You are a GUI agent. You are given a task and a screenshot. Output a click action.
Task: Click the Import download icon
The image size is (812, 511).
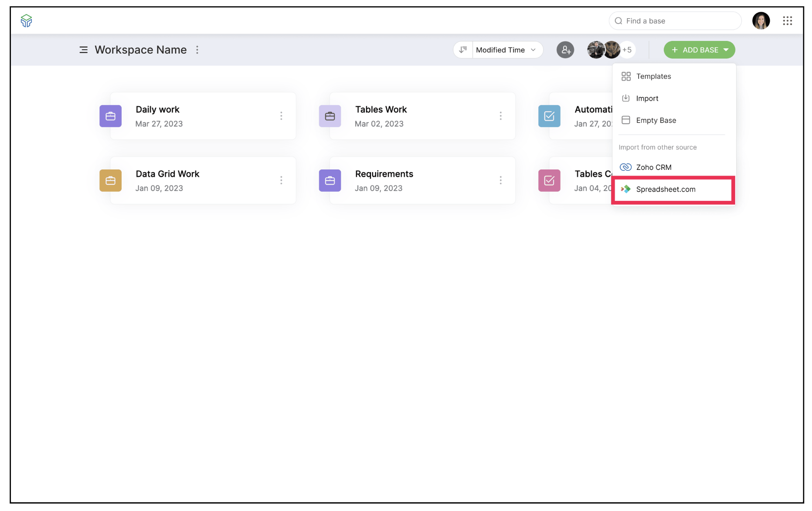[x=626, y=98]
